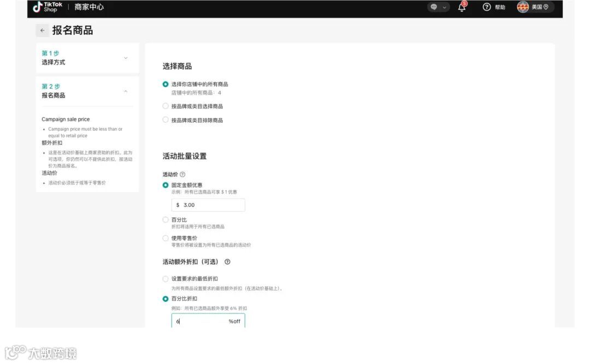590x364 pixels.
Task: Click the 选择商品 section heading
Action: (x=177, y=66)
